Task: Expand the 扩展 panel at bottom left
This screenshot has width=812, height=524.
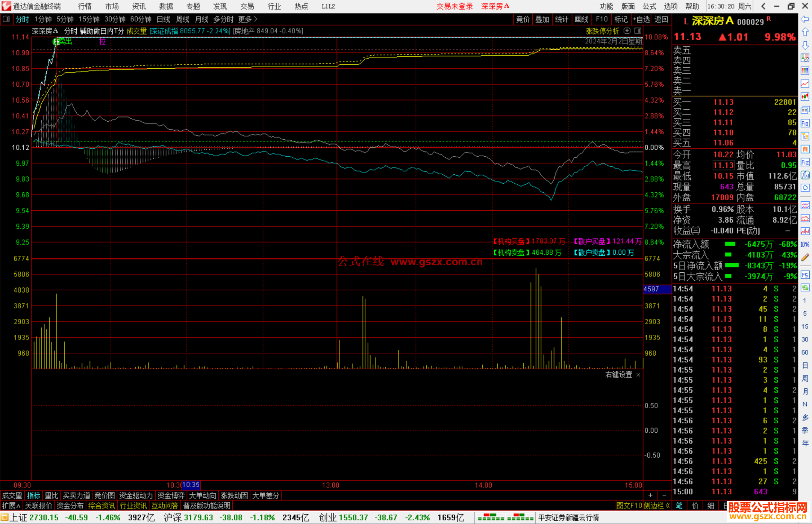Action: (x=11, y=506)
